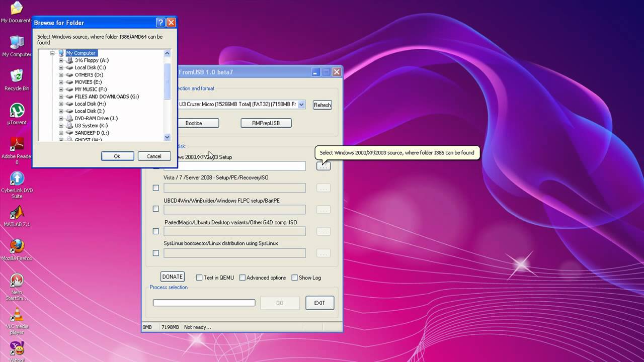Collapse the My Computer tree node
The width and height of the screenshot is (644, 362).
point(52,53)
